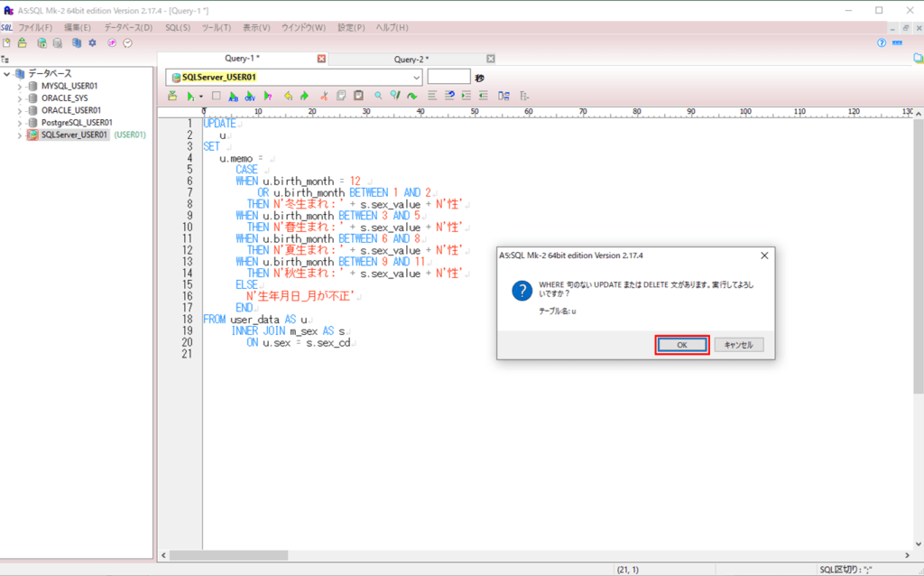Click the new document icon in main toolbar
This screenshot has height=576, width=924.
point(6,43)
